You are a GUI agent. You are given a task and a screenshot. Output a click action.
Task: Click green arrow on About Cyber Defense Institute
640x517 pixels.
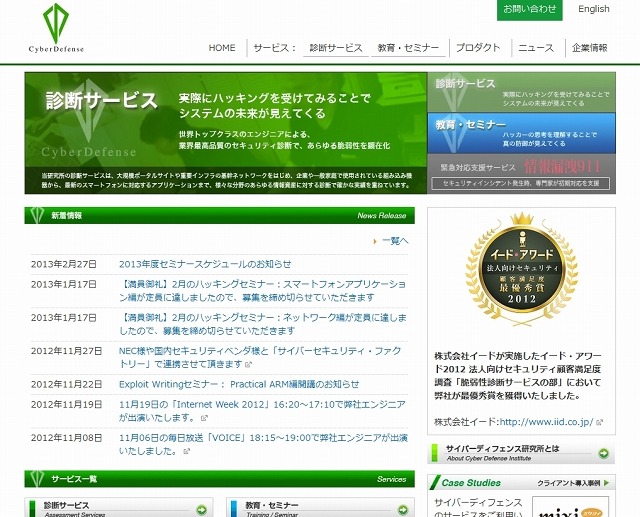tap(603, 453)
